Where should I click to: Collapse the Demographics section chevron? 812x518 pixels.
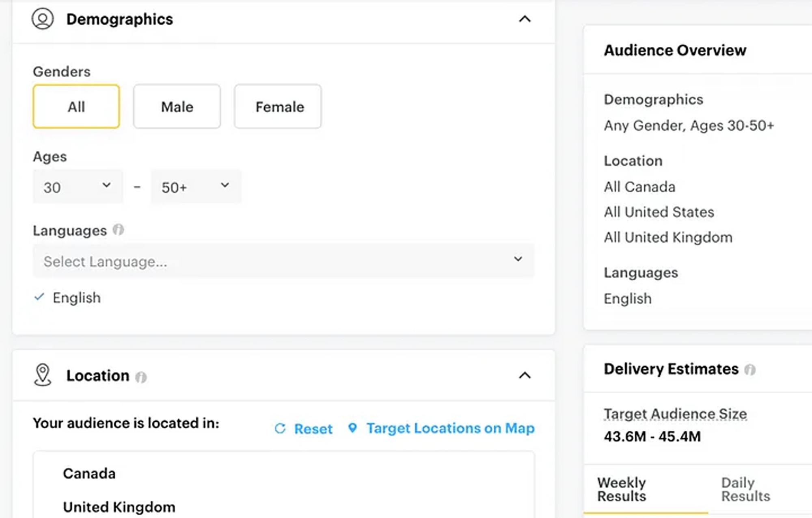click(x=525, y=19)
